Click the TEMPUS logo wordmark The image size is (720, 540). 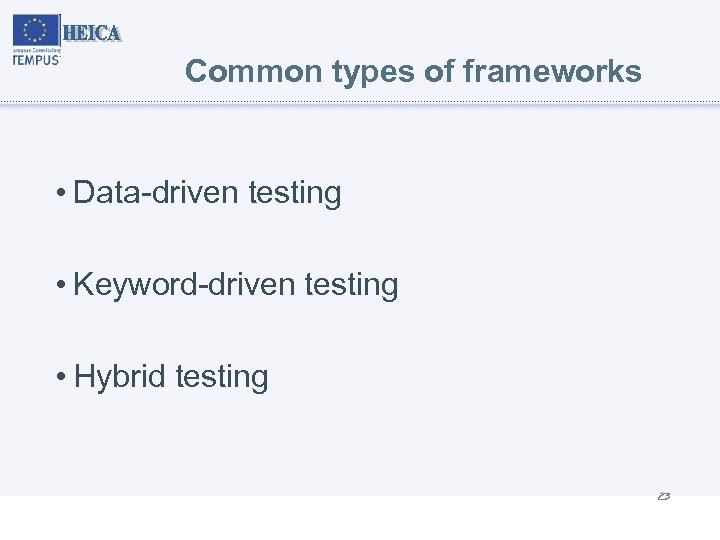click(37, 59)
